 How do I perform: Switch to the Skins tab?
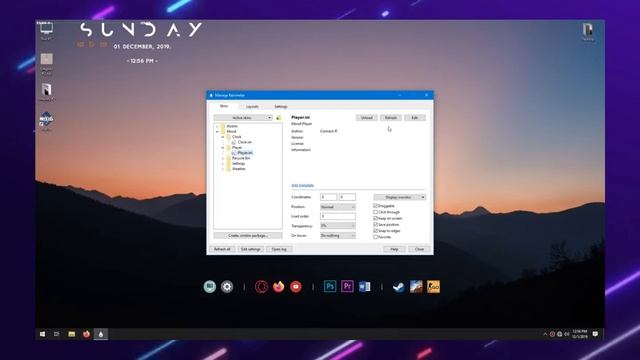click(x=224, y=106)
